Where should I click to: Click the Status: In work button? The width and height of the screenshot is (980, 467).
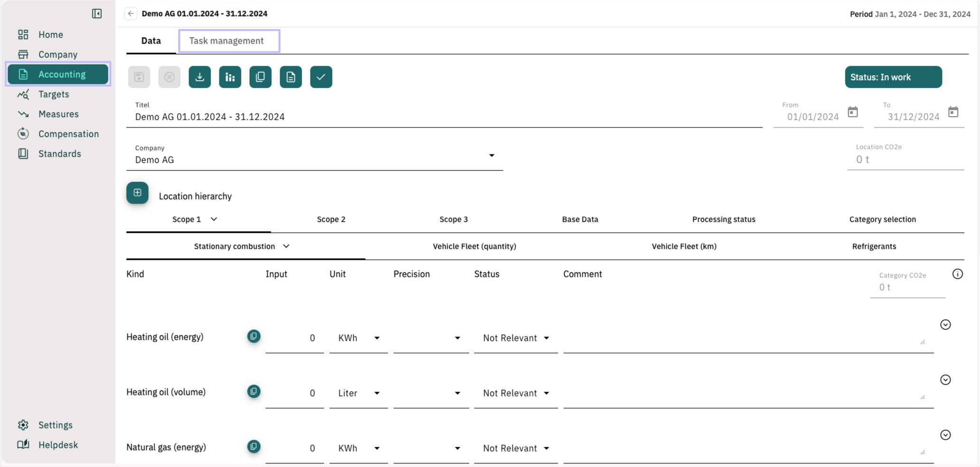pos(893,77)
